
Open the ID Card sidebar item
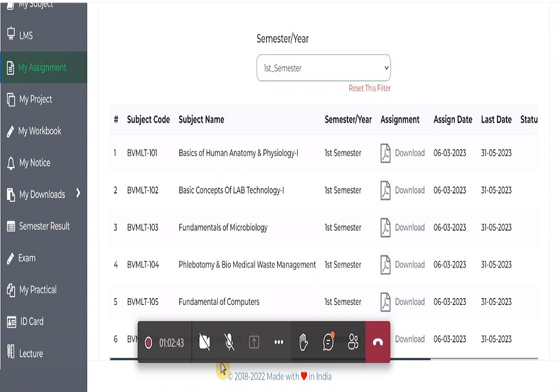[32, 321]
